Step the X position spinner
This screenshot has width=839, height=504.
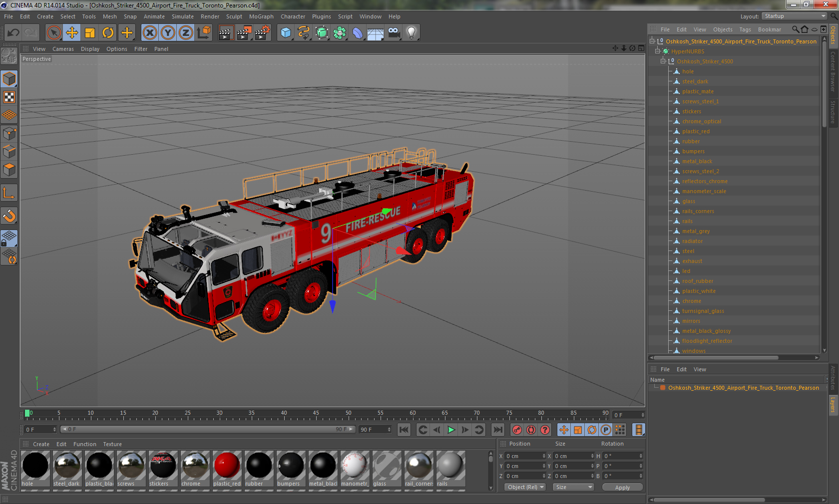click(x=544, y=456)
